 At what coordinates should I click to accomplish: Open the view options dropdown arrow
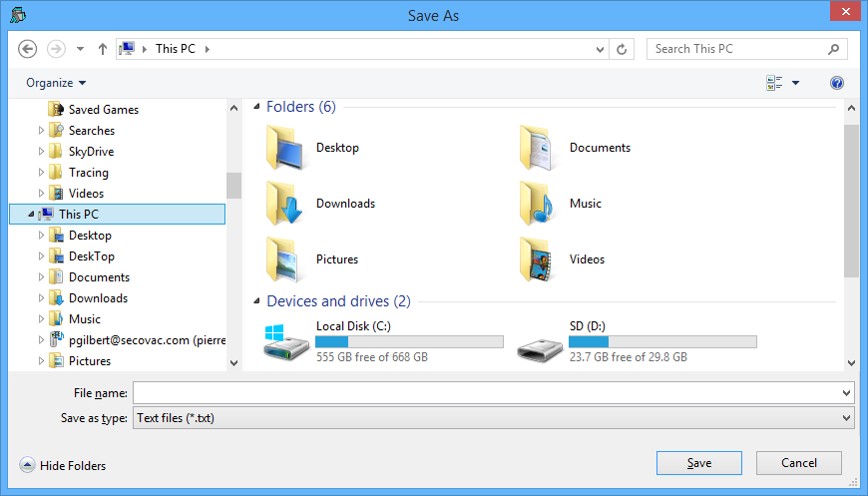[x=795, y=83]
